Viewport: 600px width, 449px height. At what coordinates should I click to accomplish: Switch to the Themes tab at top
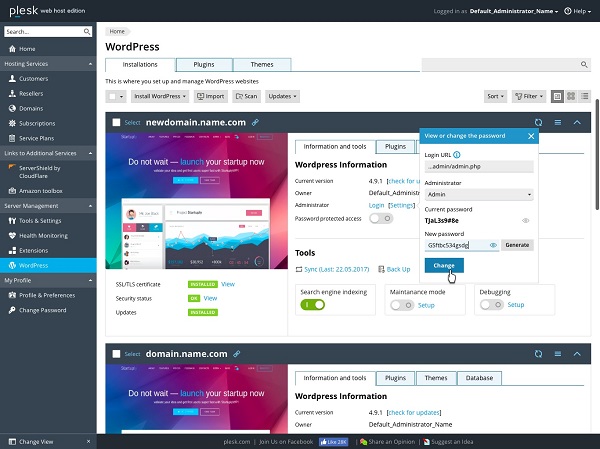(x=262, y=64)
